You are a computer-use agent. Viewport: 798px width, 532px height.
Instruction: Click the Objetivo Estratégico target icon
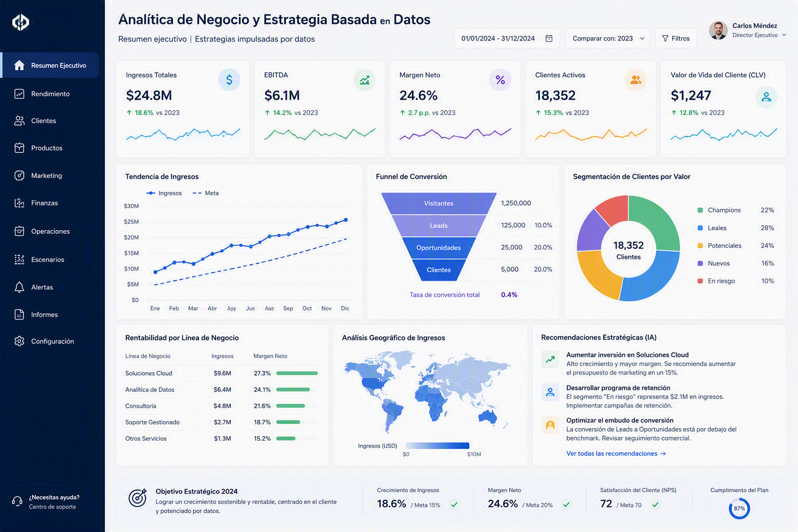(138, 498)
